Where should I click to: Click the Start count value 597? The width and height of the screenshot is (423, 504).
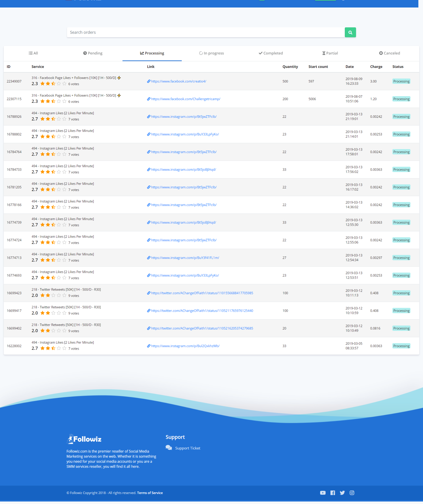pos(311,81)
